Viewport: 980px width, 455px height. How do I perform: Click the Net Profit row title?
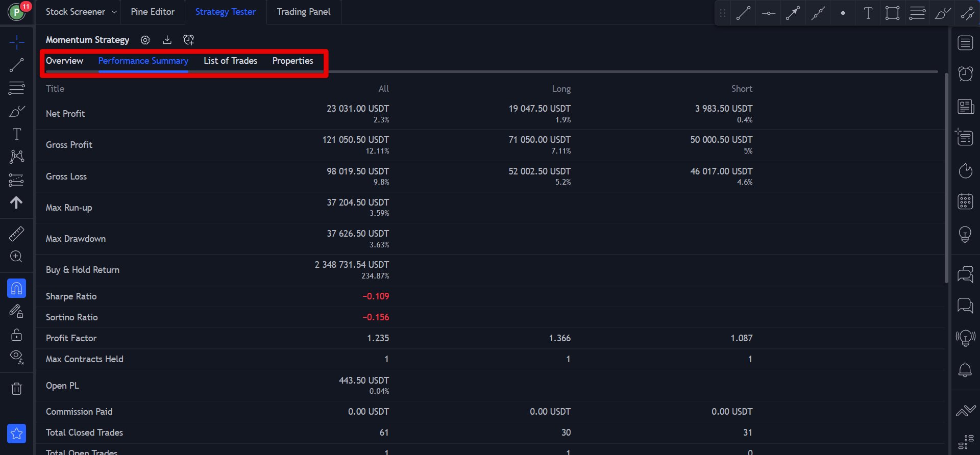point(65,114)
